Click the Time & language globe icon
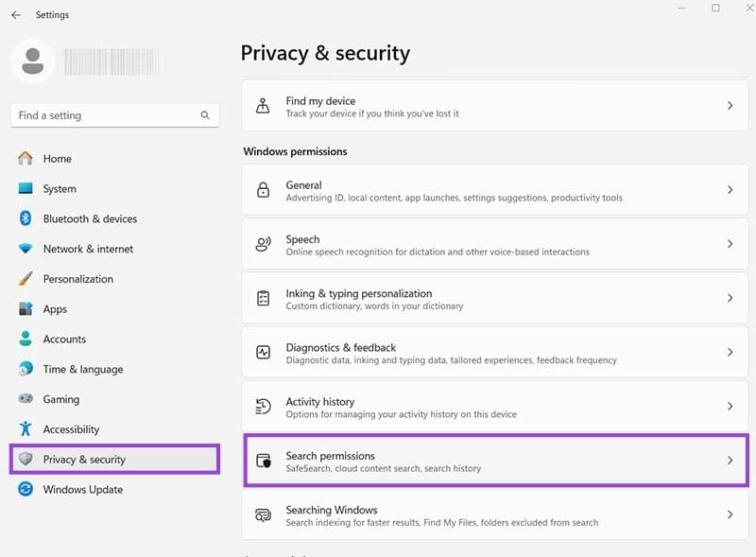The image size is (756, 557). [x=26, y=368]
